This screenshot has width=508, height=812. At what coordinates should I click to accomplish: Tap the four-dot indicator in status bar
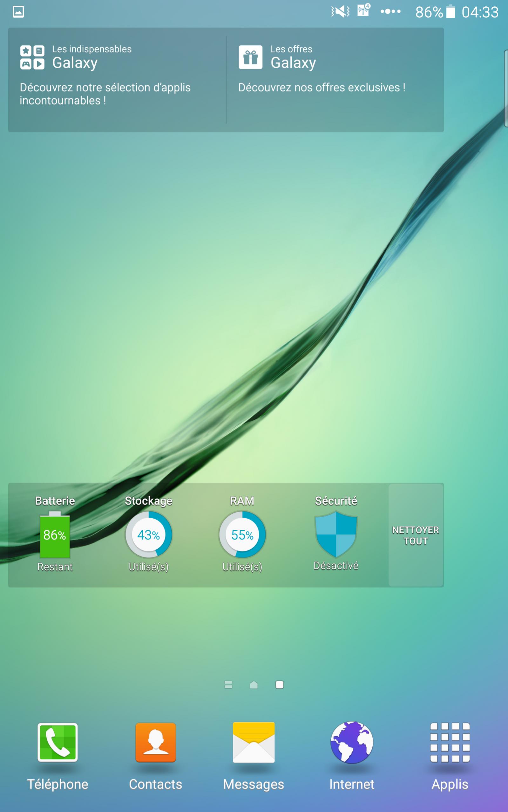[x=390, y=11]
